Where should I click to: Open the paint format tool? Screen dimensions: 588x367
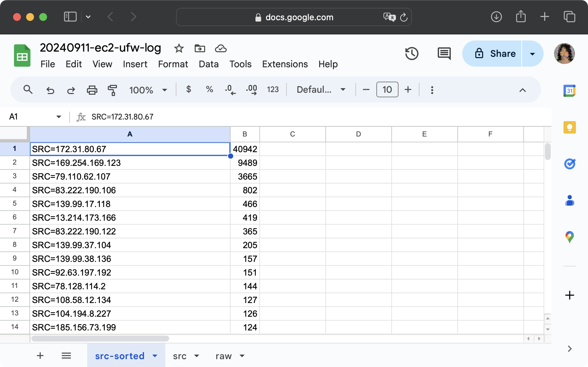(112, 90)
